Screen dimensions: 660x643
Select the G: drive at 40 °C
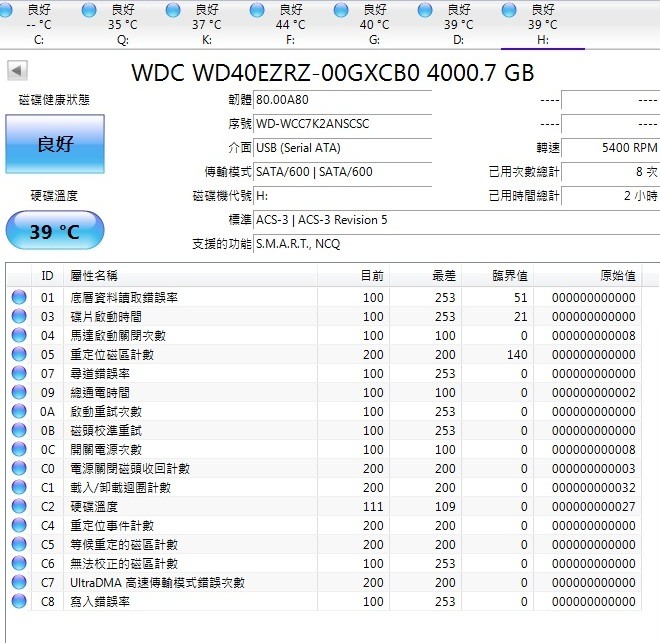click(x=374, y=24)
